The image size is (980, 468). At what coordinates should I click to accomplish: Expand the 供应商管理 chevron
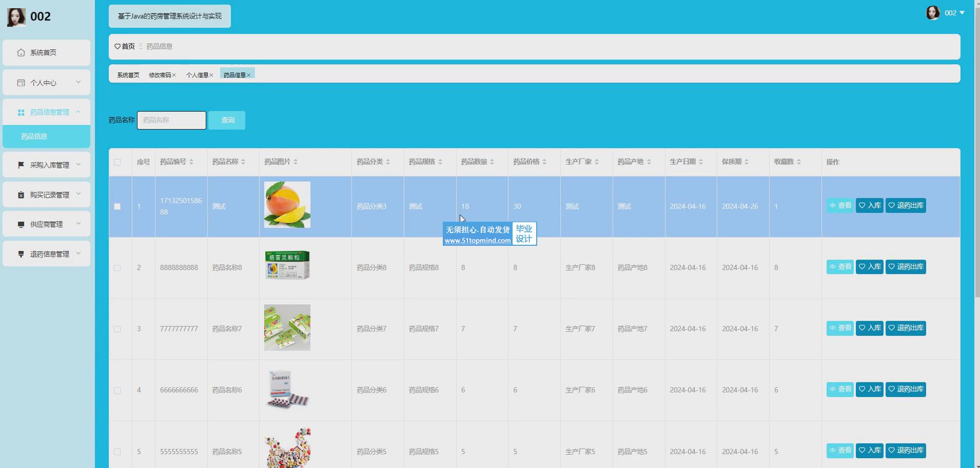(x=79, y=223)
